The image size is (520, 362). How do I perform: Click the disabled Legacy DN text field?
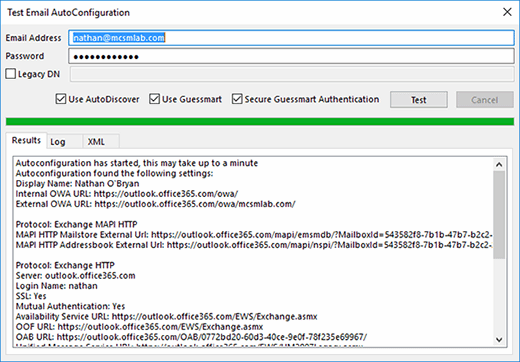point(292,74)
